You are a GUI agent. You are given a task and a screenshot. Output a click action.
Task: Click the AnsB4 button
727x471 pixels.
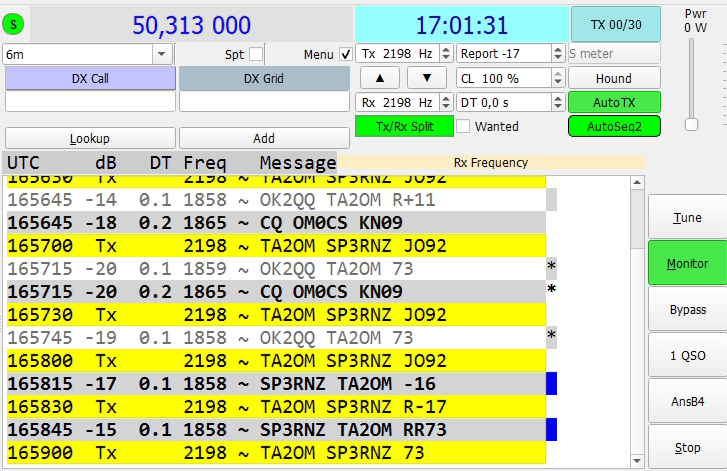pyautogui.click(x=687, y=401)
